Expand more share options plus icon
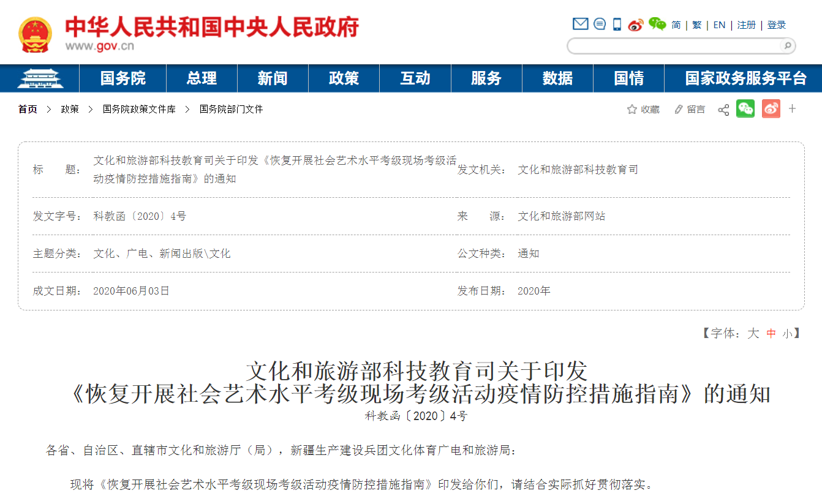The width and height of the screenshot is (822, 504). click(792, 109)
